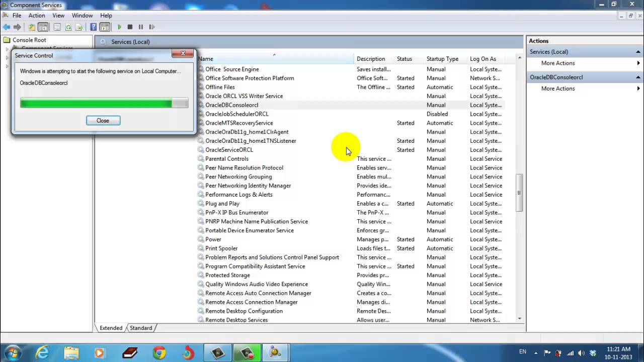Click gear icon beside OracleServiceORCL

(x=201, y=150)
